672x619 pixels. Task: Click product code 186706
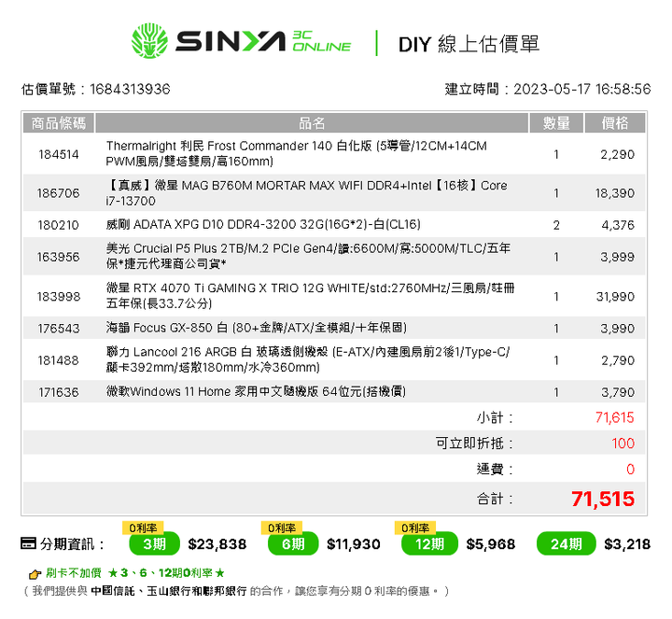point(59,193)
